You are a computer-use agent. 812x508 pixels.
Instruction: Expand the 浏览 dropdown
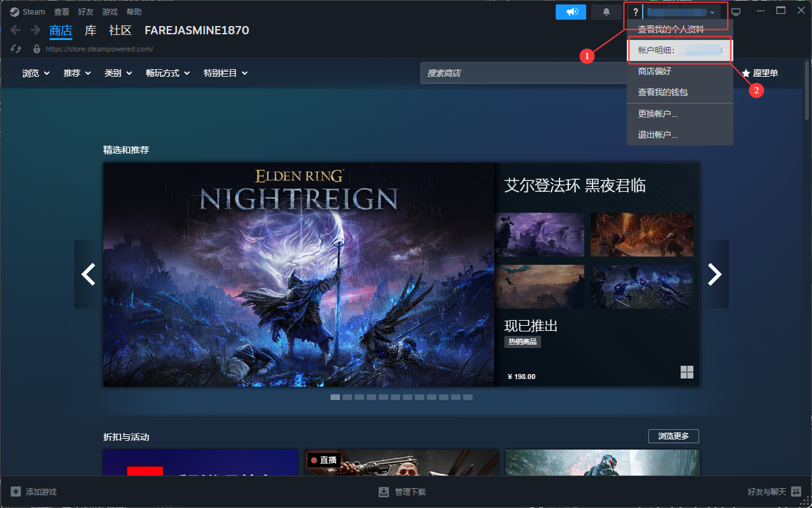pyautogui.click(x=36, y=73)
